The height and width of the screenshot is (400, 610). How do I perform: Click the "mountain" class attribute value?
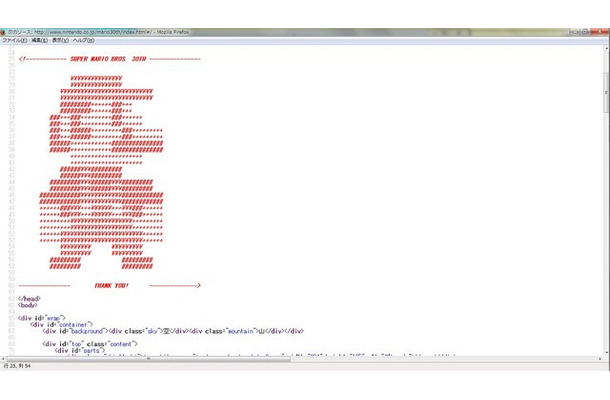pos(240,331)
